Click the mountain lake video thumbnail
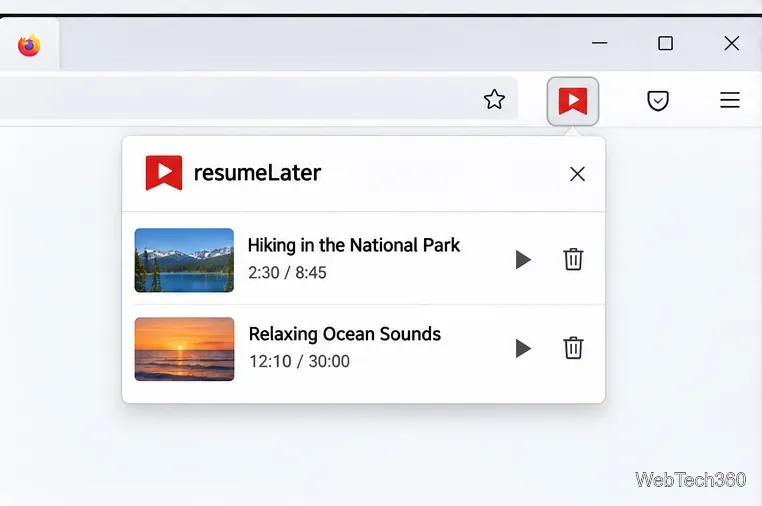The height and width of the screenshot is (506, 762). point(184,260)
